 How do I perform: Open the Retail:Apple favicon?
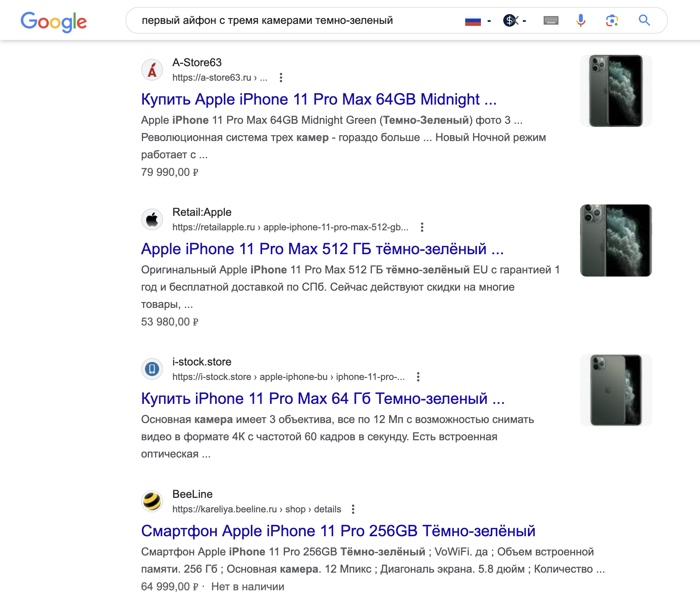coord(152,219)
